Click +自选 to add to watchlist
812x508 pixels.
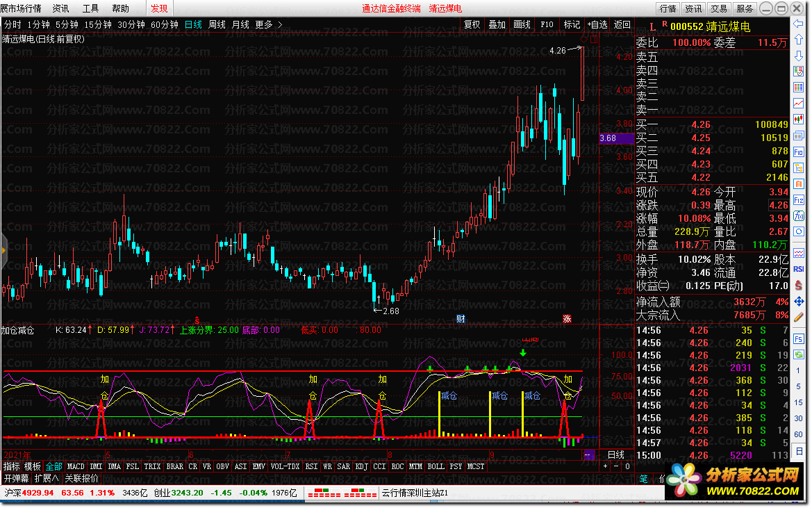click(597, 24)
